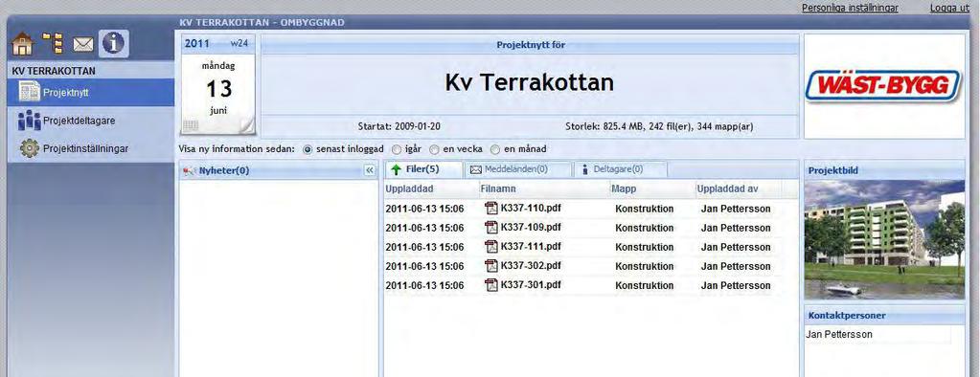Click the Wäst-Bygg company logo
Viewport: 980px width, 377px height.
884,86
